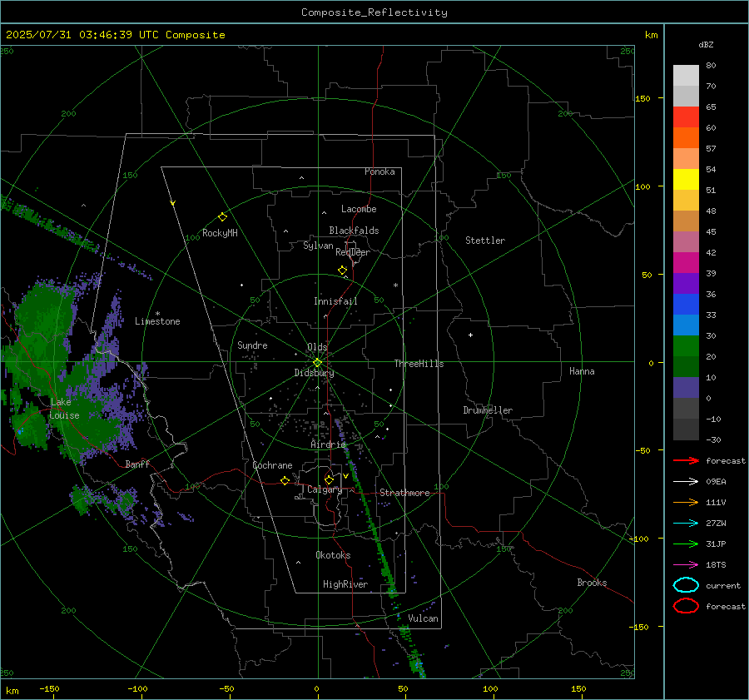Click the green 31JP arrow in legend
The image size is (749, 700).
point(686,544)
